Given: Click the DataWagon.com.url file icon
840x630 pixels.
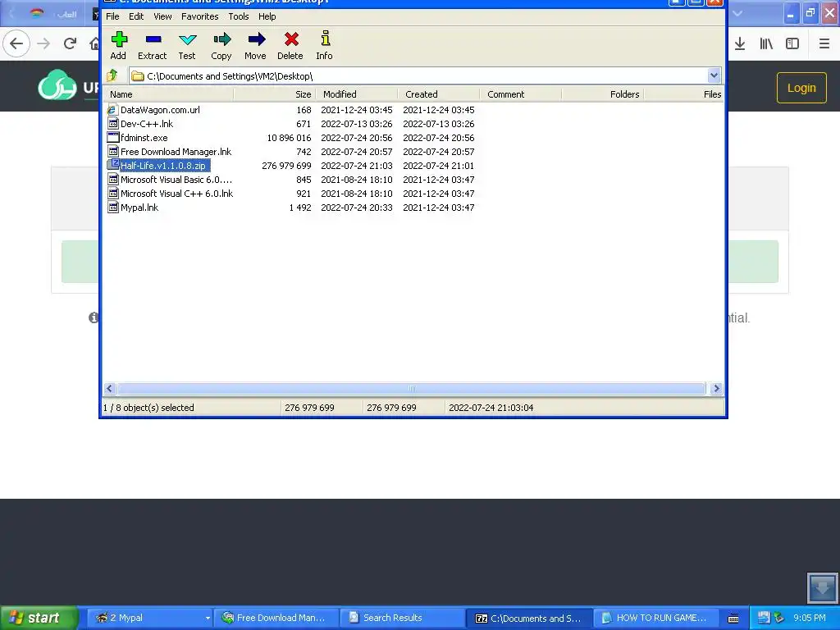Looking at the screenshot, I should [112, 110].
